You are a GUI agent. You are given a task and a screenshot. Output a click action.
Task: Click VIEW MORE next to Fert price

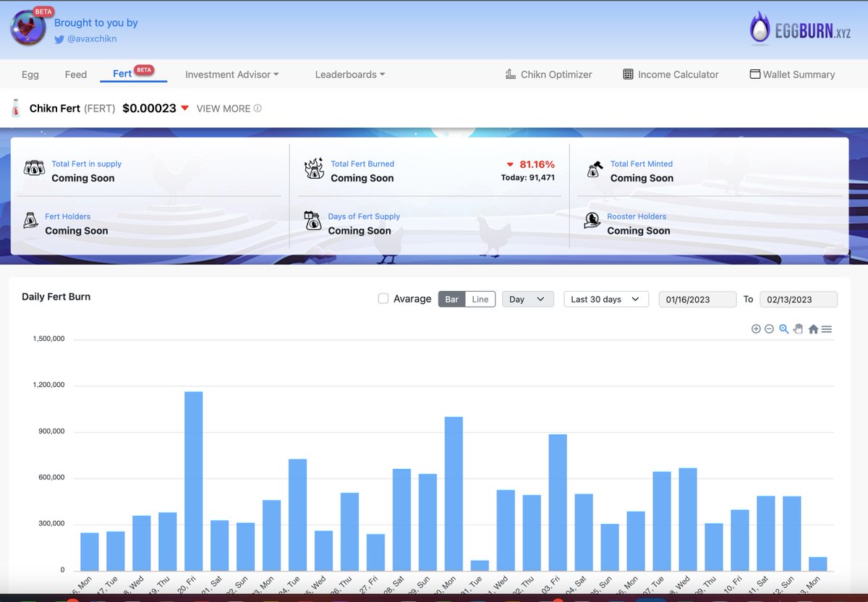[x=224, y=109]
